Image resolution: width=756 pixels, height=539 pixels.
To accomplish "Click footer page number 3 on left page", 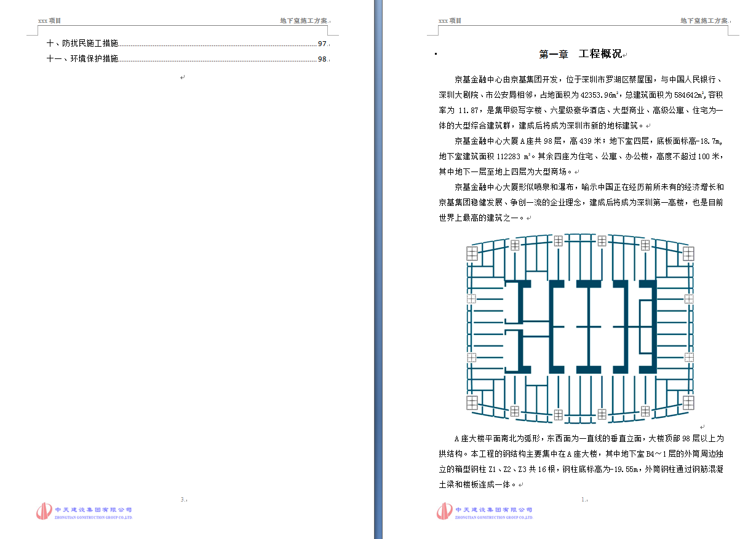I will (182, 500).
